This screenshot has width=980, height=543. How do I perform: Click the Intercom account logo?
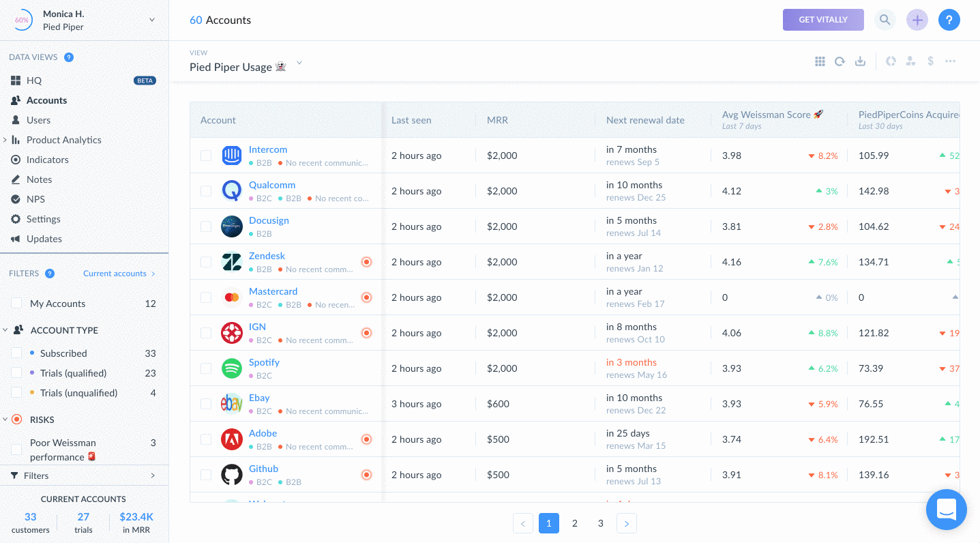click(x=232, y=156)
